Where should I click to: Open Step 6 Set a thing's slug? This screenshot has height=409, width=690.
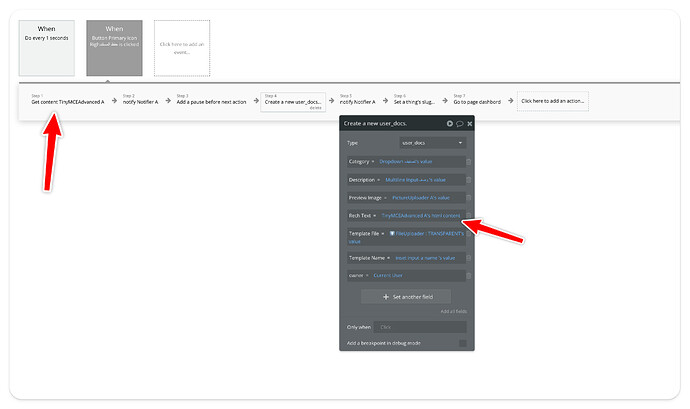(414, 99)
